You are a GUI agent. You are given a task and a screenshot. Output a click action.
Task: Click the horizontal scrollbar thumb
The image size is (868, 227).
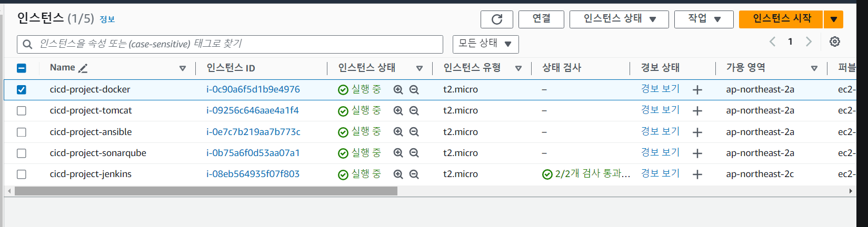click(x=206, y=191)
